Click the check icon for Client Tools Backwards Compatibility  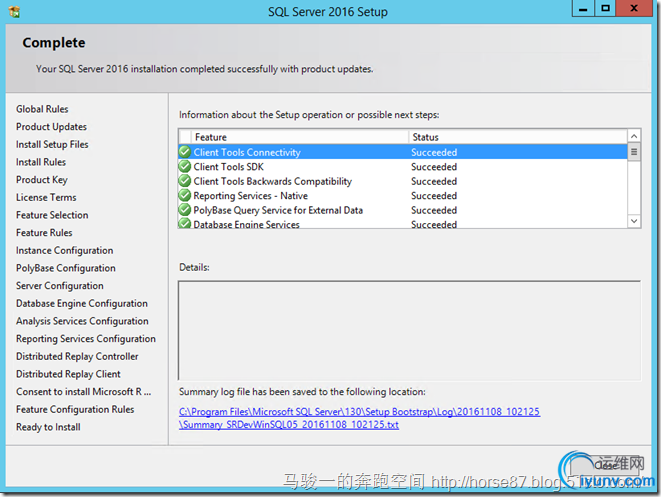click(x=185, y=181)
